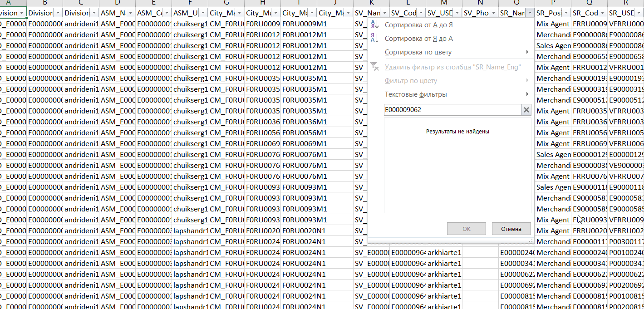The image size is (644, 309).
Task: Open filter dropdown in column C header
Action: (x=94, y=13)
